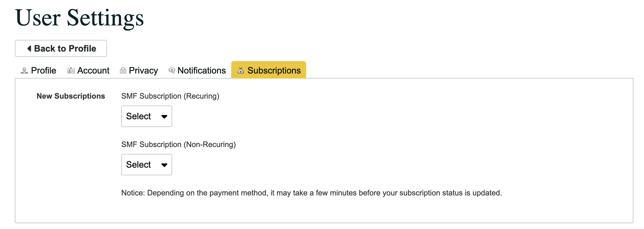Open the Privacy tab

[x=143, y=70]
